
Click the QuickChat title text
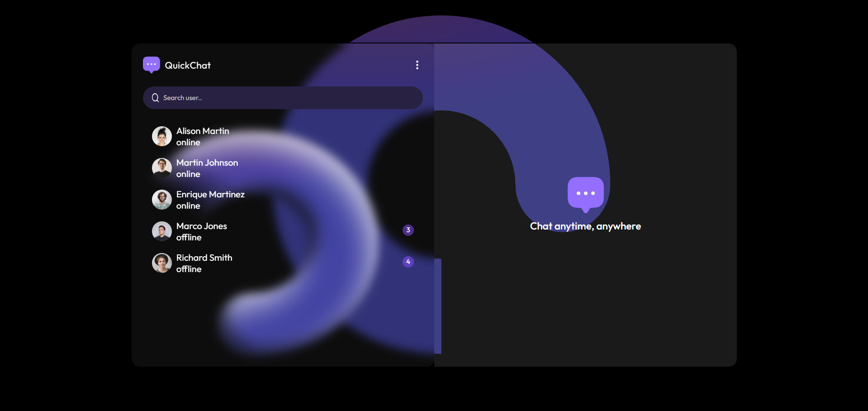click(x=188, y=66)
